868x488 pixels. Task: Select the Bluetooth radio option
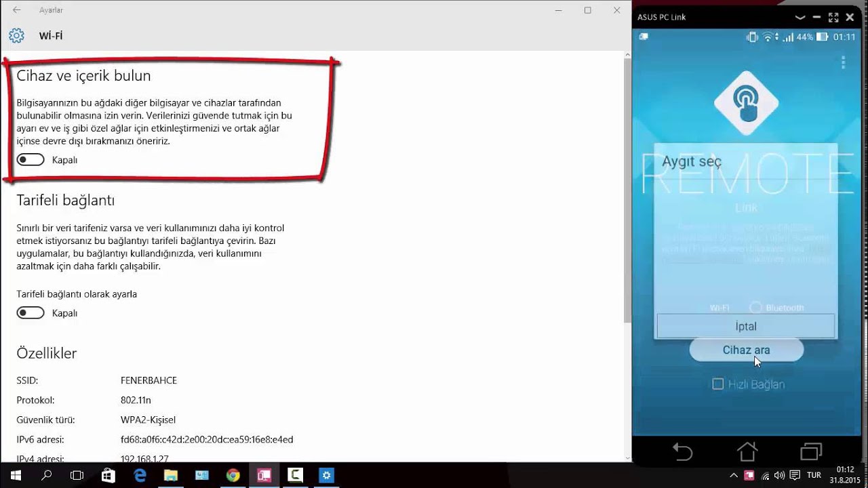click(755, 308)
